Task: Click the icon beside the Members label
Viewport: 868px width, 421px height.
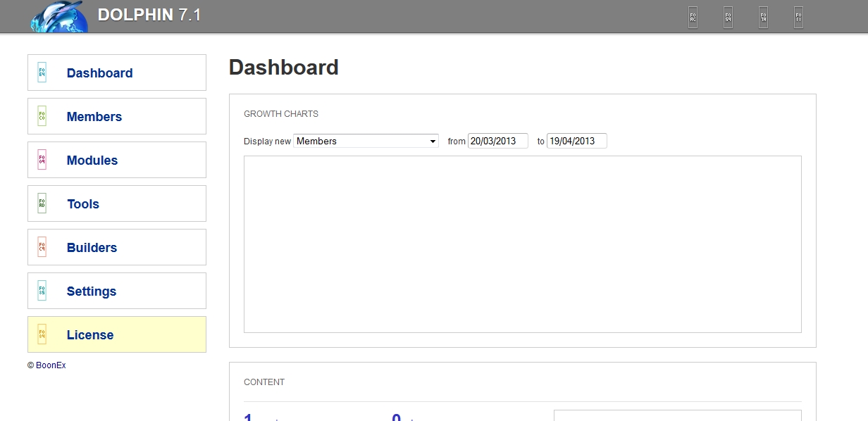Action: 42,116
